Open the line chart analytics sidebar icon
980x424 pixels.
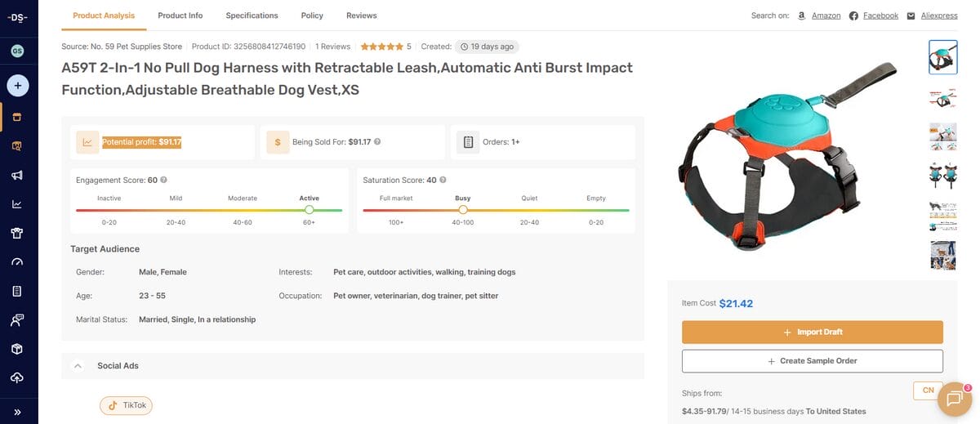17,204
